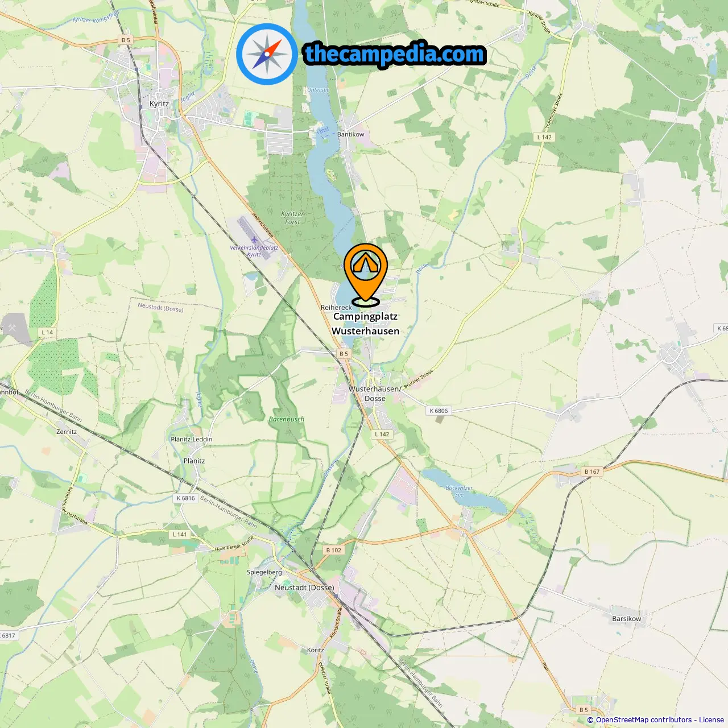The image size is (728, 728).
Task: Open the License link
Action: [712, 719]
